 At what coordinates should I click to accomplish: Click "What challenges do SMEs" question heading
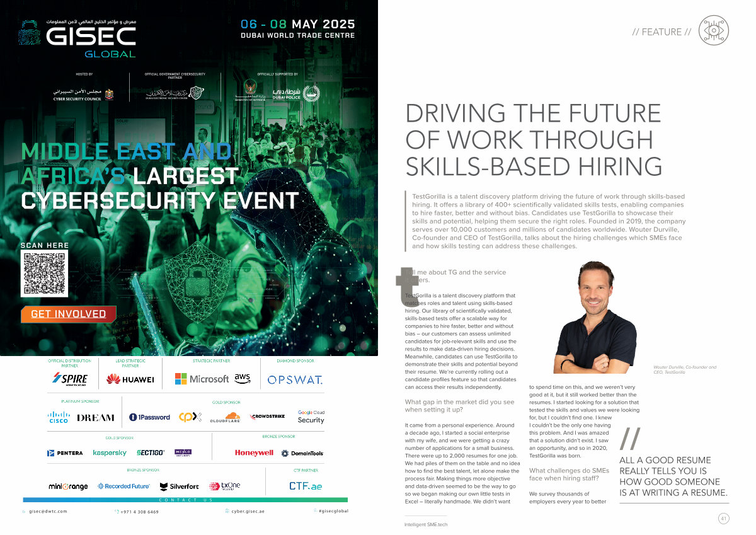[569, 475]
